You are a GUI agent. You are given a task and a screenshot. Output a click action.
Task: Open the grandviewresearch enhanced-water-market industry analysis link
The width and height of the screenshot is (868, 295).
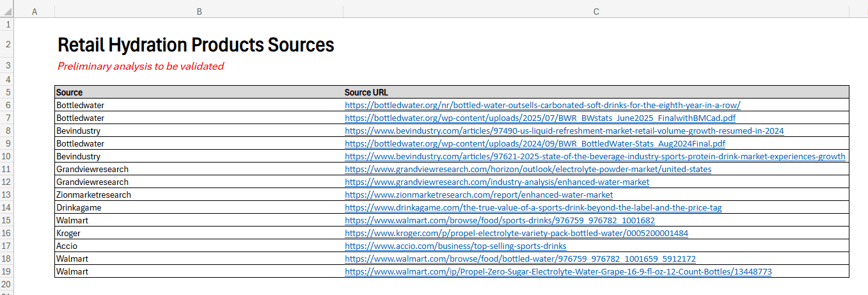click(x=497, y=182)
